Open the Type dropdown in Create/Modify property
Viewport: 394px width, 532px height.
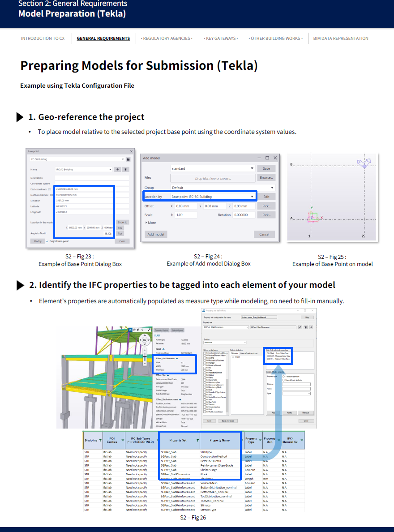click(x=296, y=393)
